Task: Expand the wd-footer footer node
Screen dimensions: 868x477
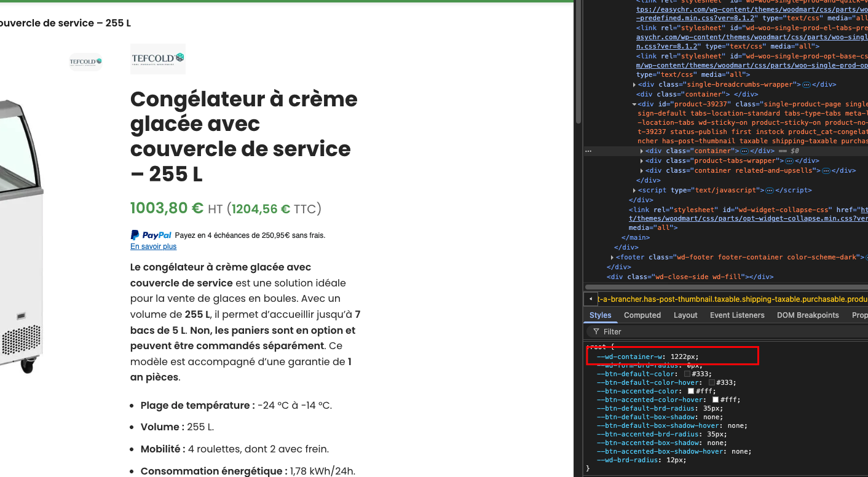Action: coord(612,258)
